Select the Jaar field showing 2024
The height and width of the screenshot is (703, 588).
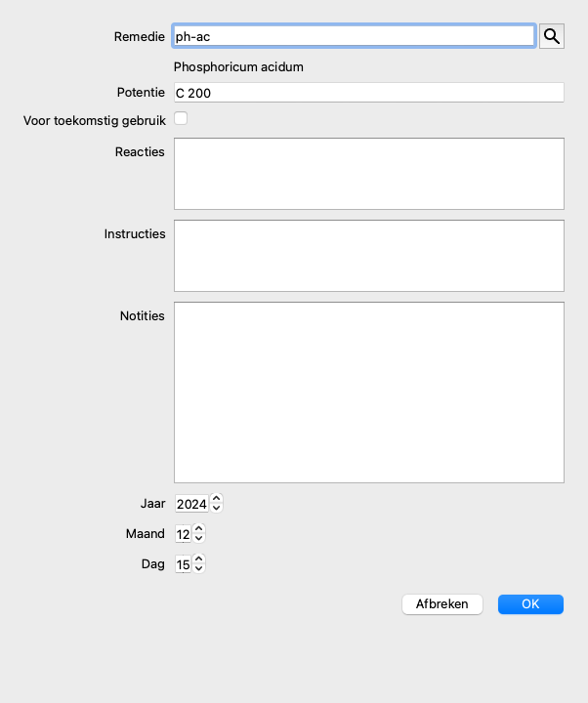[x=190, y=505]
